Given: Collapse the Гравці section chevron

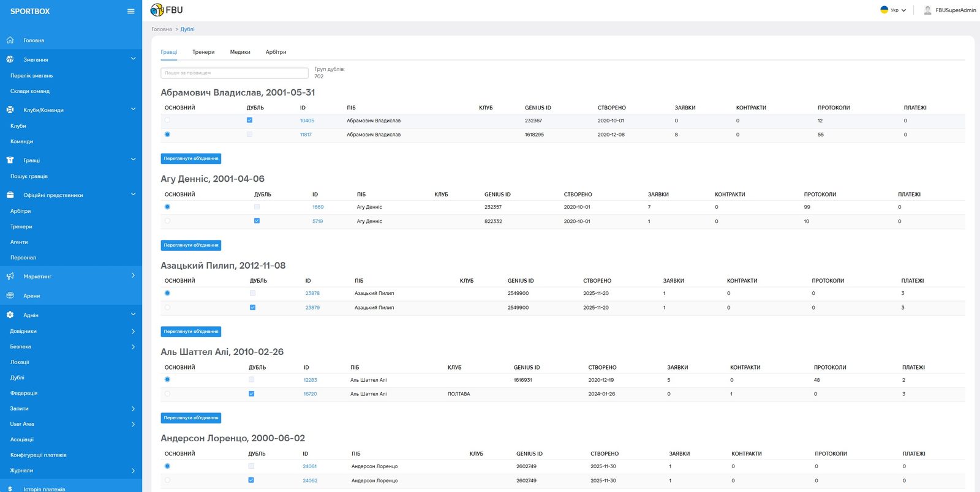Looking at the screenshot, I should [133, 159].
